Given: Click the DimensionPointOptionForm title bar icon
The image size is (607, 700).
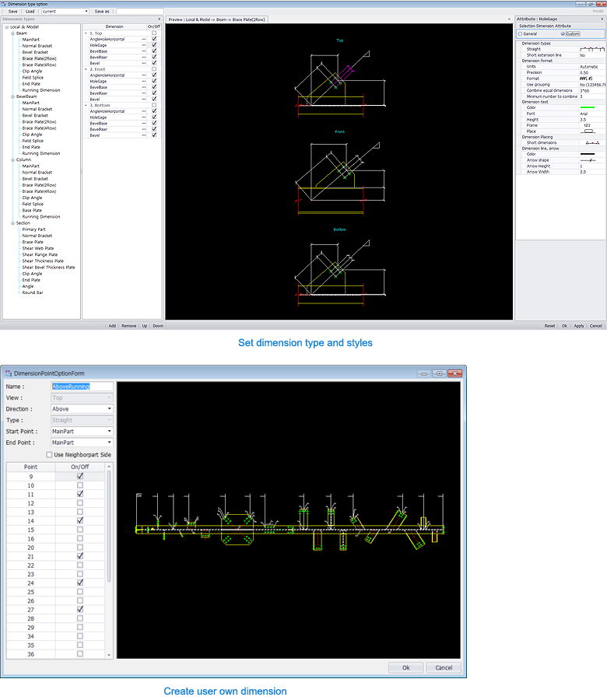Looking at the screenshot, I should coord(9,373).
